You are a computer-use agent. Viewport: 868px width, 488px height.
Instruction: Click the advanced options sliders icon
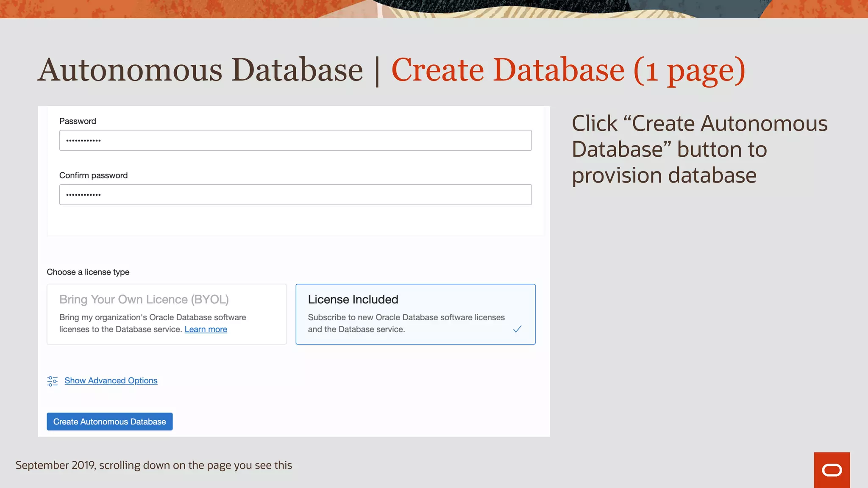pyautogui.click(x=53, y=381)
